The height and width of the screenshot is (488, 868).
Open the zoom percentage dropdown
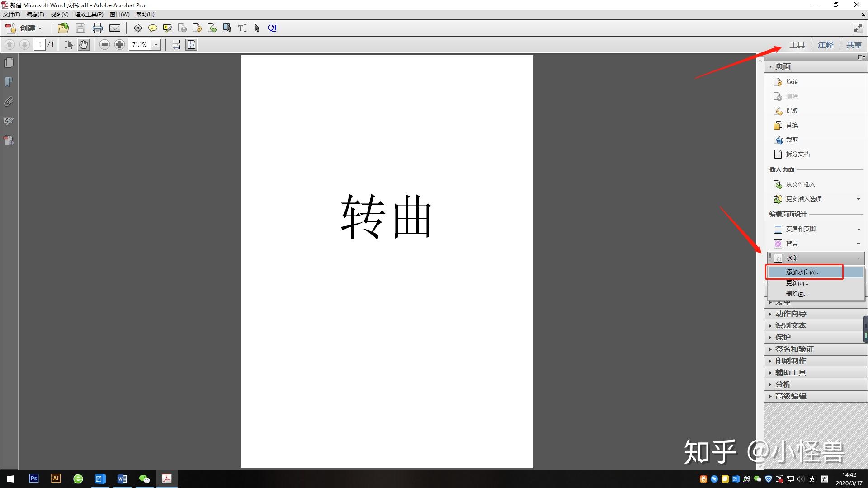pos(156,44)
